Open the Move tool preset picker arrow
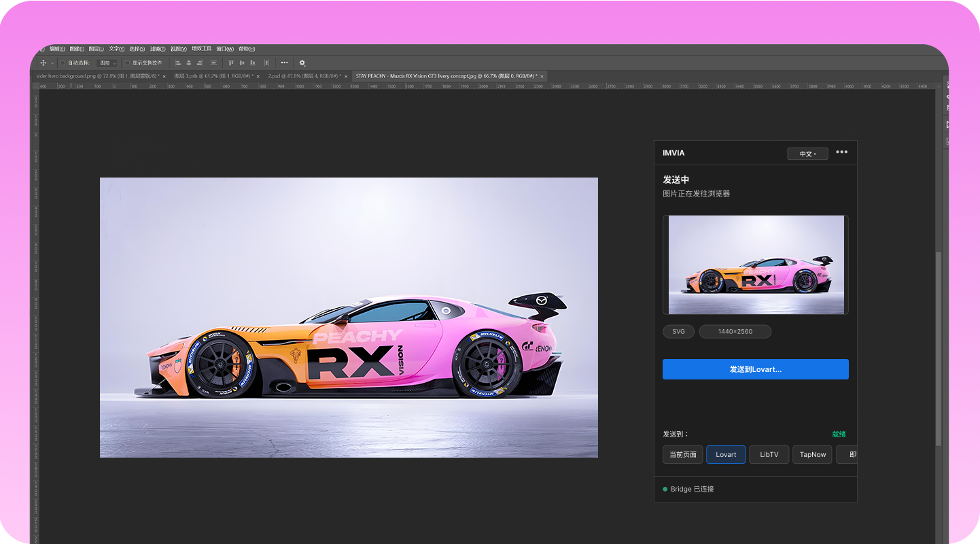This screenshot has height=544, width=980. pyautogui.click(x=52, y=63)
